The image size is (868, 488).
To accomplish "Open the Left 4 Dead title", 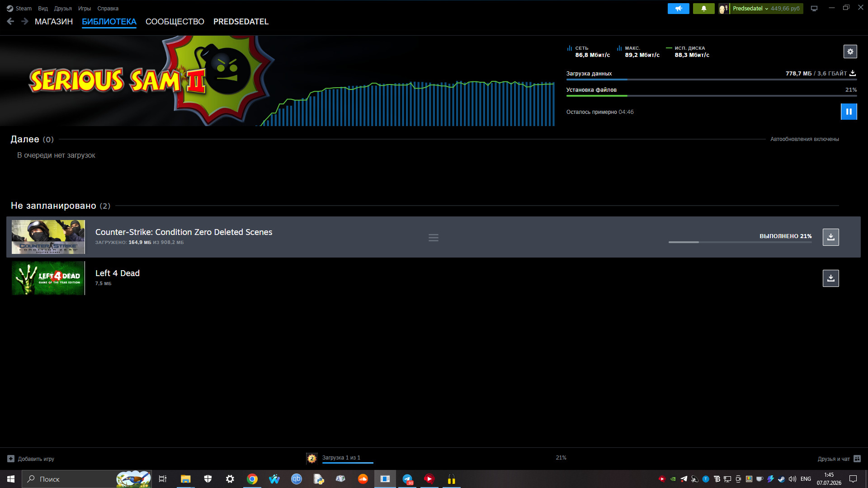I will click(118, 273).
